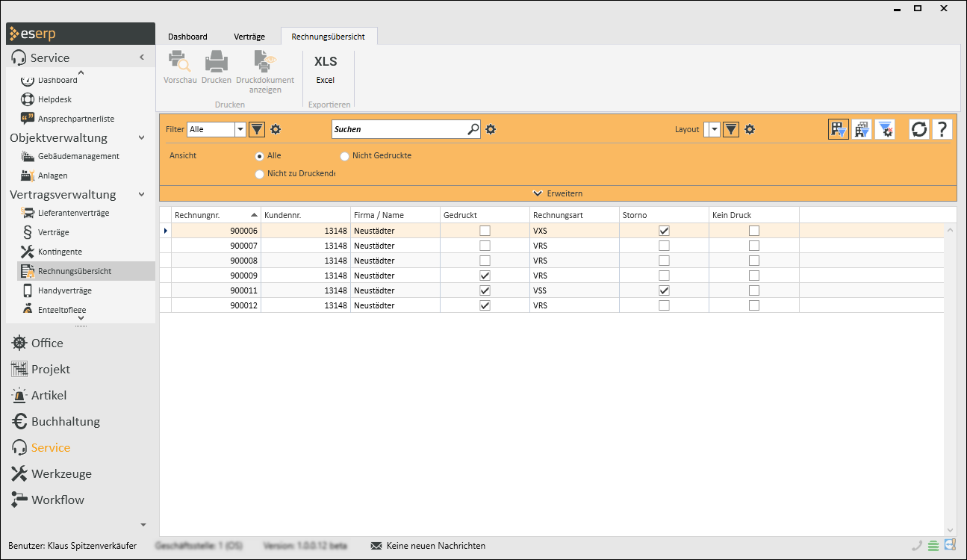The image size is (967, 560).
Task: Switch to the Dashboard tab
Action: (187, 36)
